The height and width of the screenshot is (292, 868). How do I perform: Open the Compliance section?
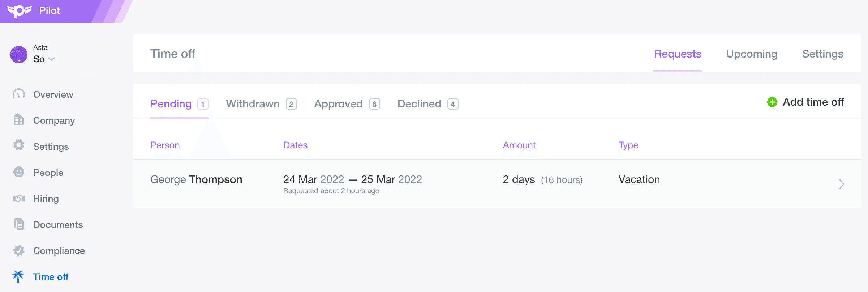click(x=59, y=251)
